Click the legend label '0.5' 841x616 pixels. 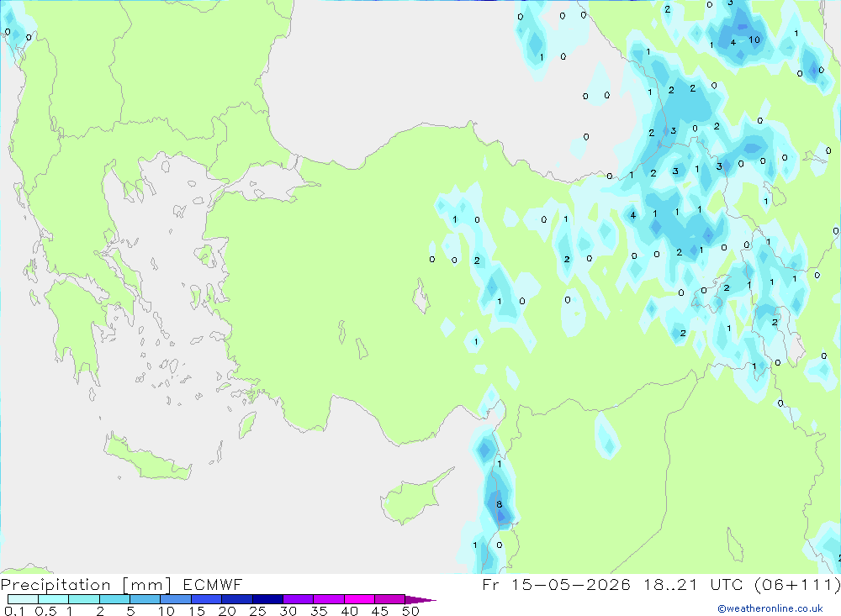tap(45, 611)
